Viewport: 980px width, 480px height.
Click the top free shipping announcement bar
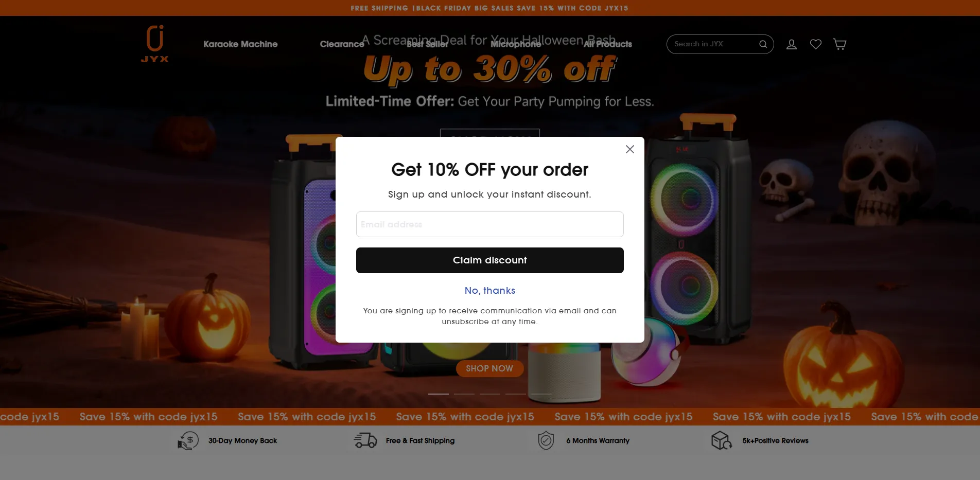click(490, 8)
